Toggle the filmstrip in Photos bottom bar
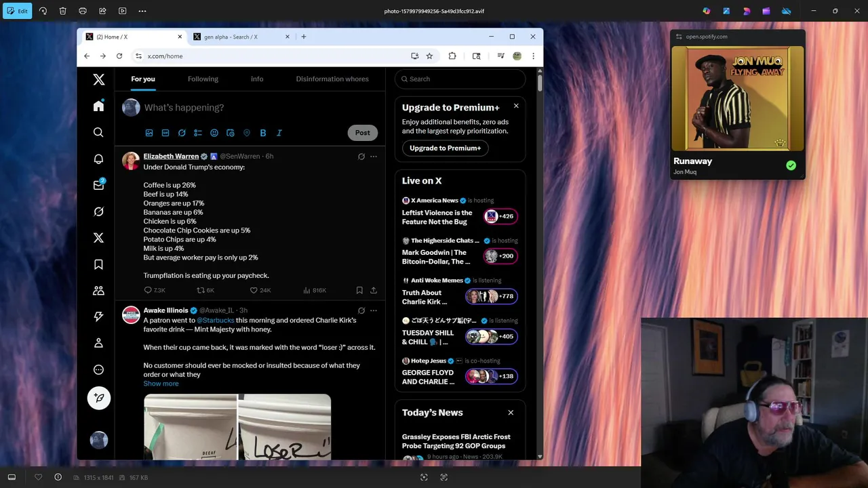The image size is (868, 488). tap(12, 477)
